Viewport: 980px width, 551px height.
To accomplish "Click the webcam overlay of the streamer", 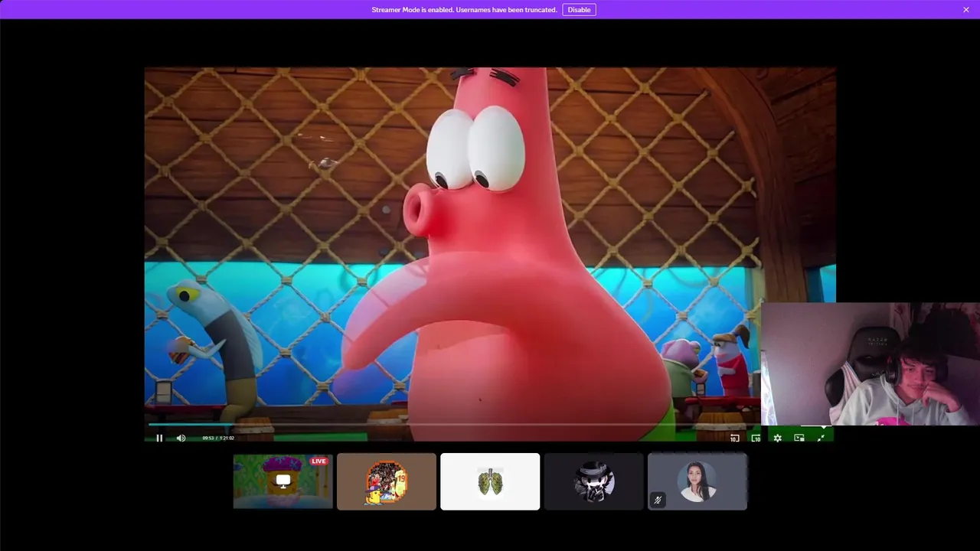I will tap(871, 364).
